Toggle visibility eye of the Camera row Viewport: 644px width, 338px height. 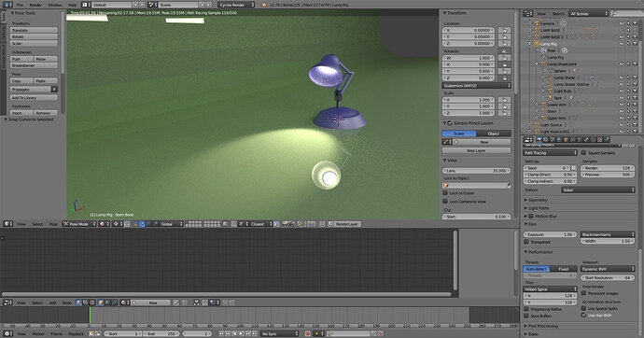(x=622, y=23)
